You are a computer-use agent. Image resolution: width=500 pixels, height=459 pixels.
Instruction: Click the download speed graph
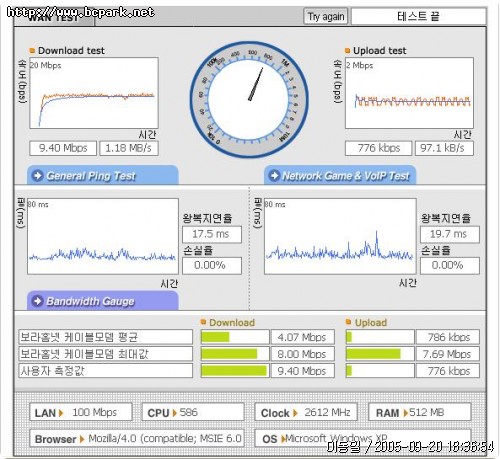[x=94, y=93]
